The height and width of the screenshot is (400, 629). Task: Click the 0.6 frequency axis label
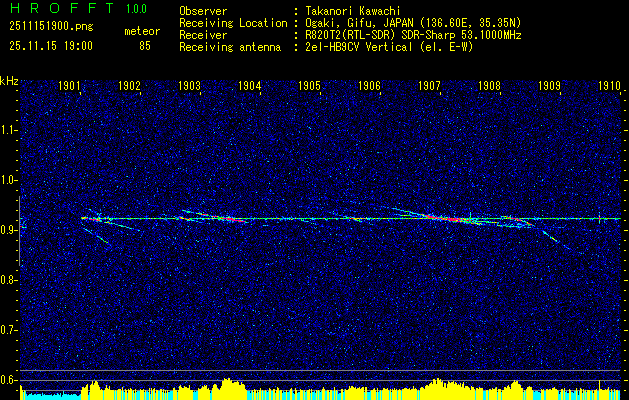9,380
